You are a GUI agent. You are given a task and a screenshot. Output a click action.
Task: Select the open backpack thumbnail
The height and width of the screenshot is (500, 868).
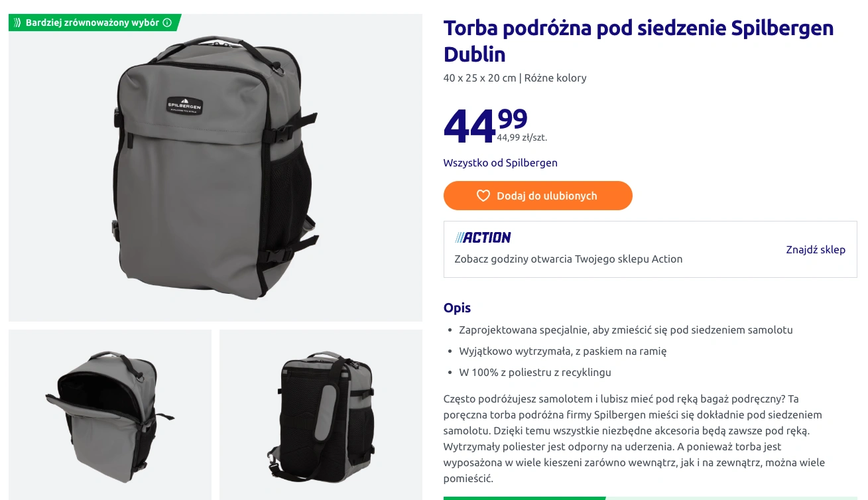[x=110, y=414]
